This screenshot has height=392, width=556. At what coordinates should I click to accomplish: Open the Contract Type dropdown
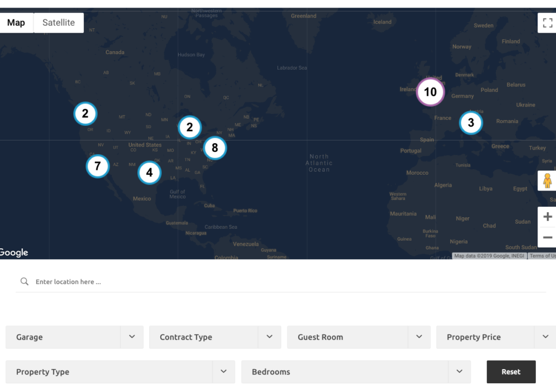pyautogui.click(x=215, y=337)
